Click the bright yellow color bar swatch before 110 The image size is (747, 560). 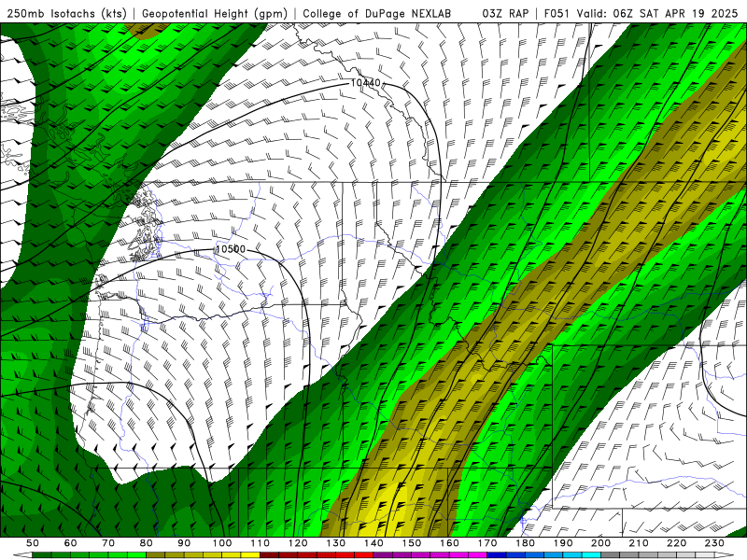pos(250,555)
